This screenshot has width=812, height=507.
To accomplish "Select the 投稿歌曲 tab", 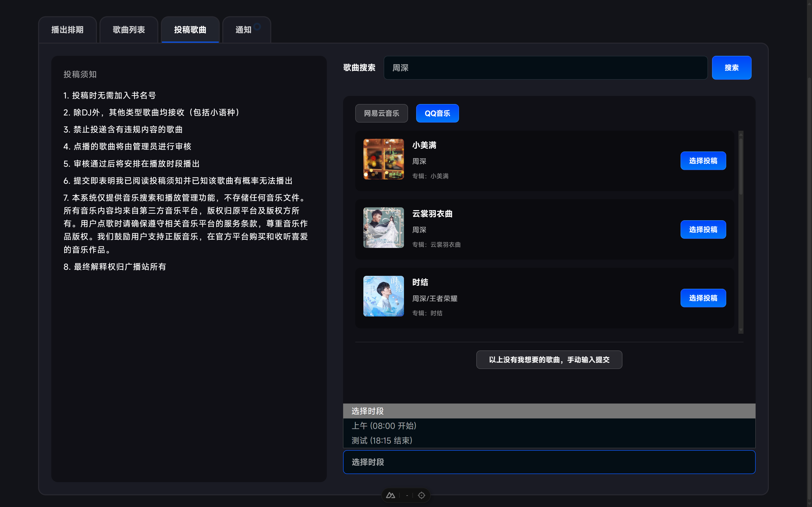I will pyautogui.click(x=190, y=30).
